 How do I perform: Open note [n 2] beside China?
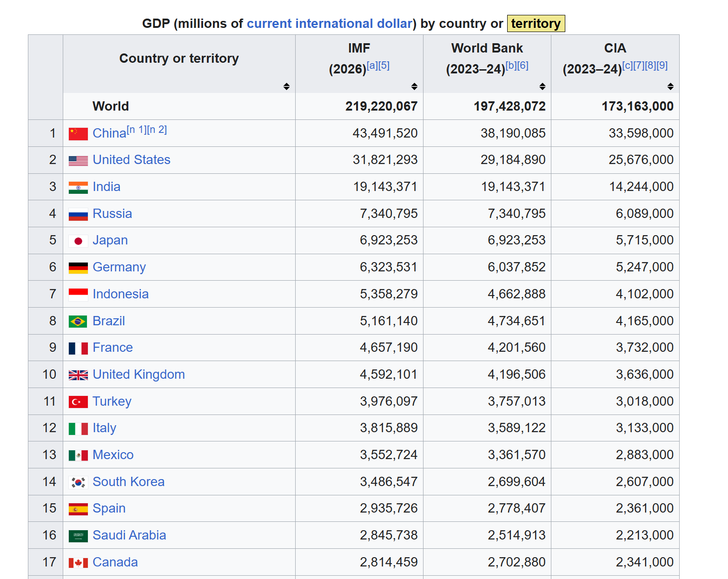(x=157, y=130)
